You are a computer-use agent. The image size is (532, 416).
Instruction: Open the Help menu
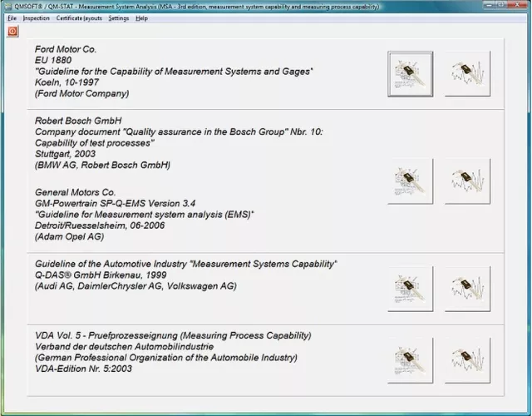142,18
